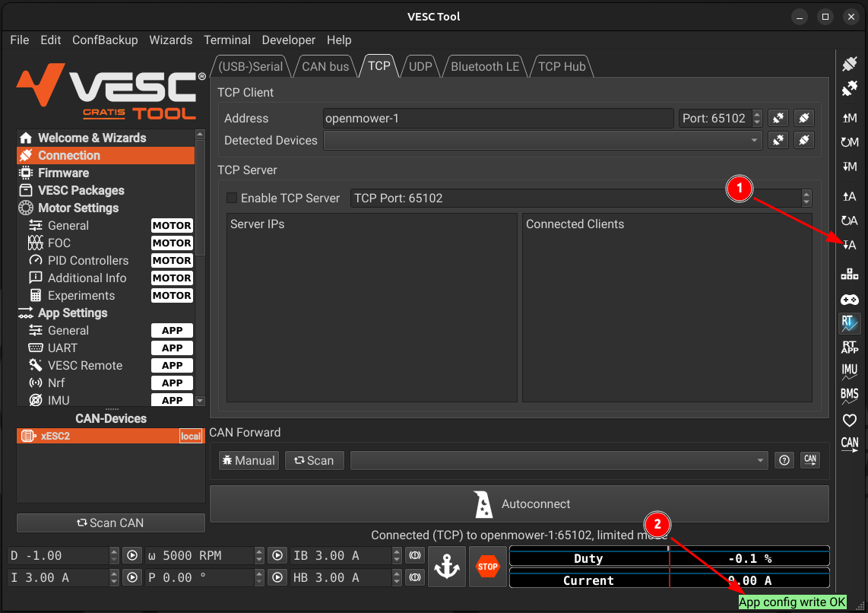This screenshot has height=613, width=868.
Task: Expand the CAN Forward device dropdown
Action: pyautogui.click(x=559, y=460)
